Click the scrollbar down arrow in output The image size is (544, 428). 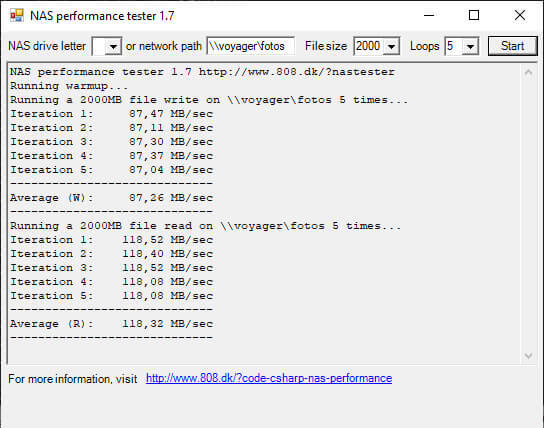tap(528, 356)
